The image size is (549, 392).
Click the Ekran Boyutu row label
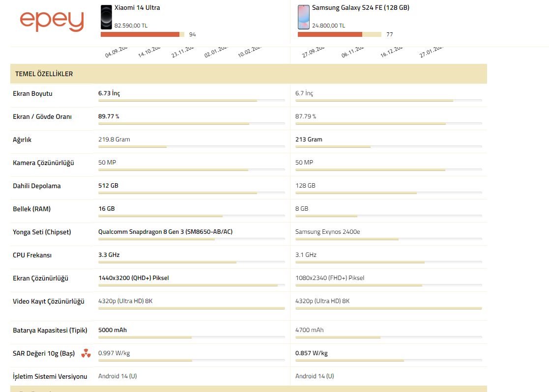click(x=32, y=93)
